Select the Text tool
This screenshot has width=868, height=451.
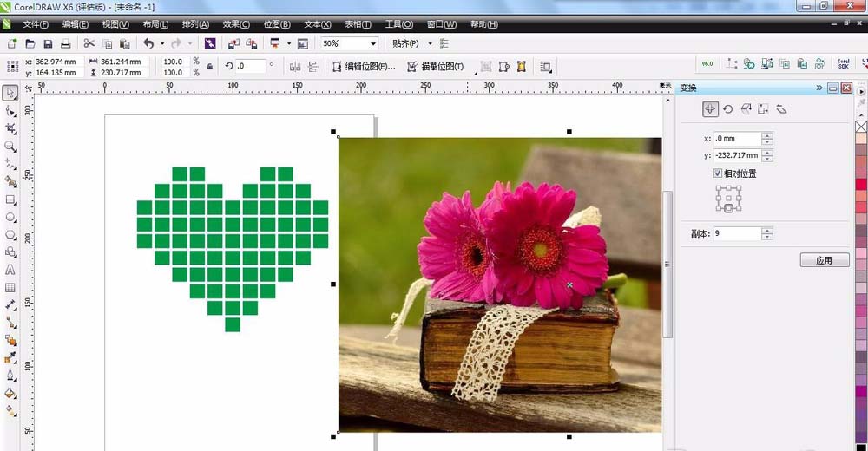10,270
